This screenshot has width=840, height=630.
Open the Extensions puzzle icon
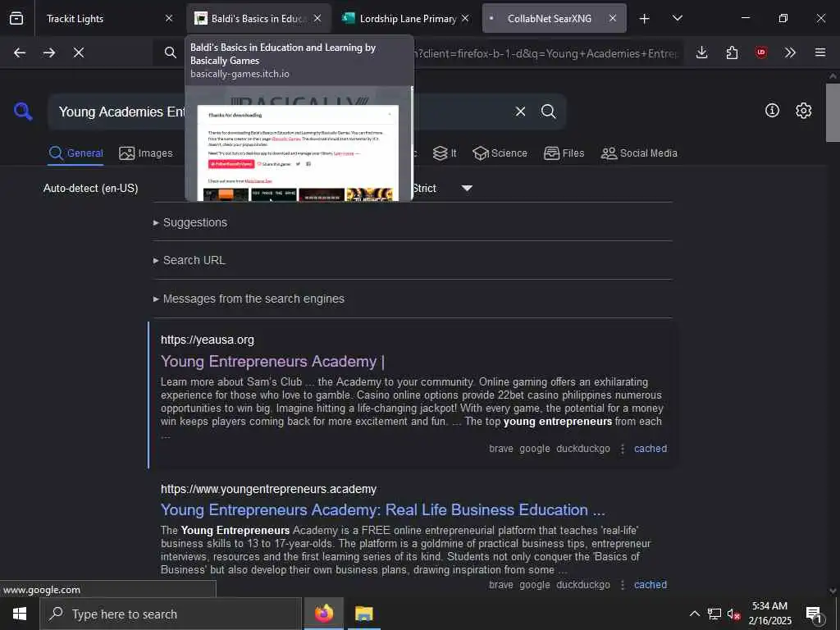click(x=732, y=52)
